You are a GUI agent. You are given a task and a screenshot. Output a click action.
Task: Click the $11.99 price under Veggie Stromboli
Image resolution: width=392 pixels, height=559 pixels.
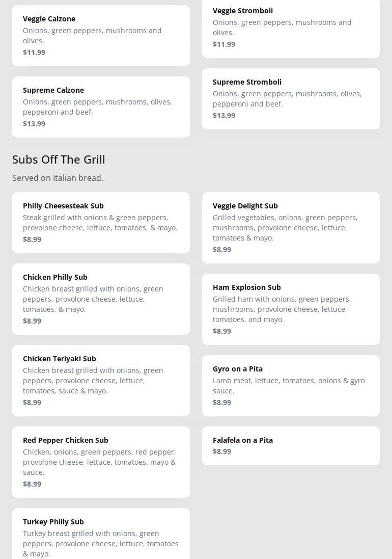pos(224,44)
